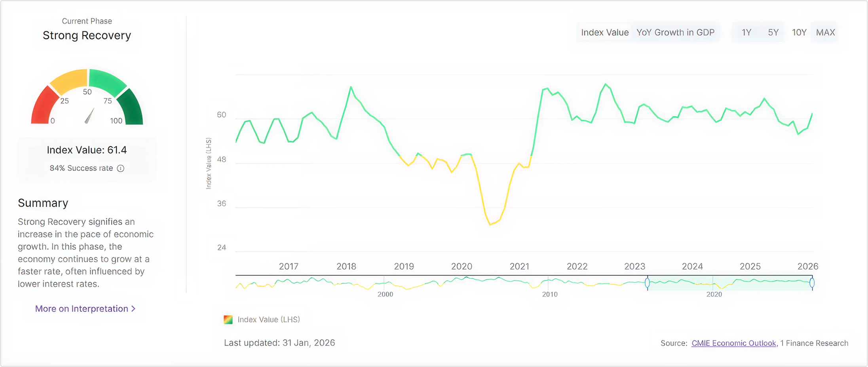Toggle the Index Value (LHS) legend label
Viewport: 868px width, 367px height.
click(268, 319)
